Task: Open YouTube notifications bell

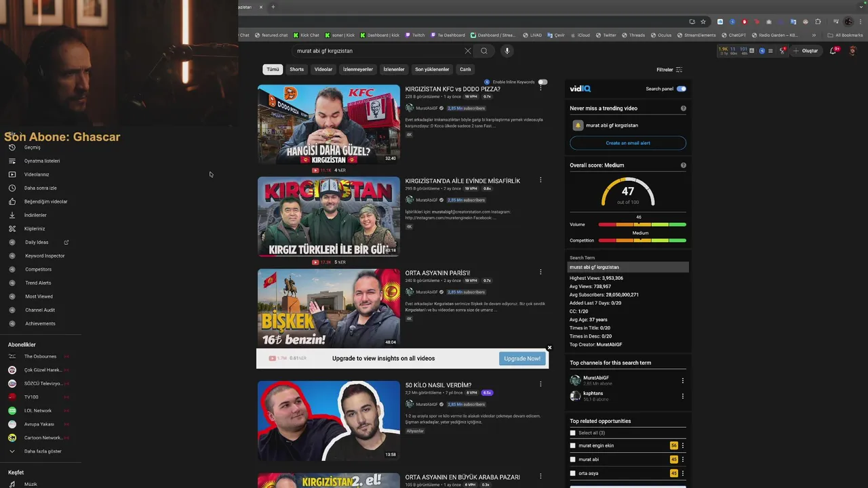Action: 833,51
